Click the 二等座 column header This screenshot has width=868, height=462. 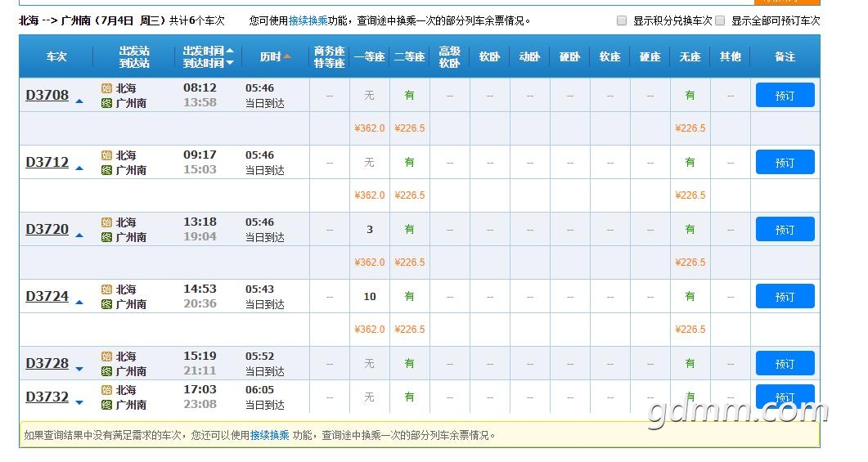(x=409, y=56)
